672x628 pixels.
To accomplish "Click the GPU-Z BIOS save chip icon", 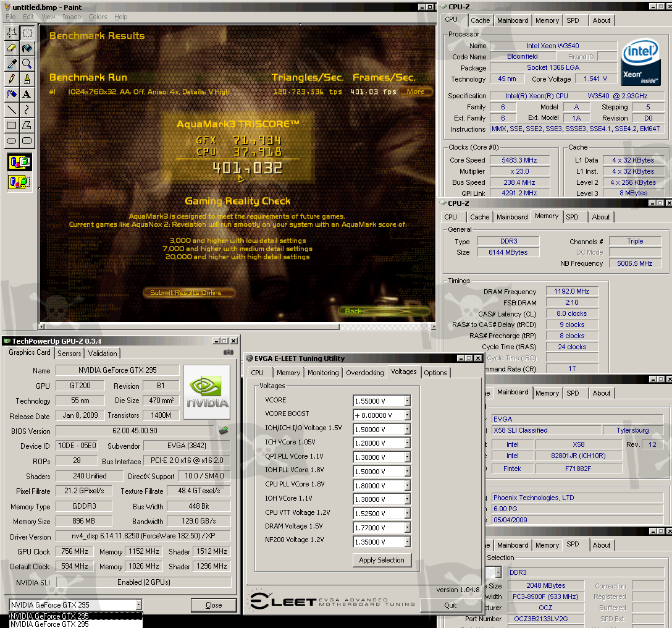I will (x=224, y=430).
